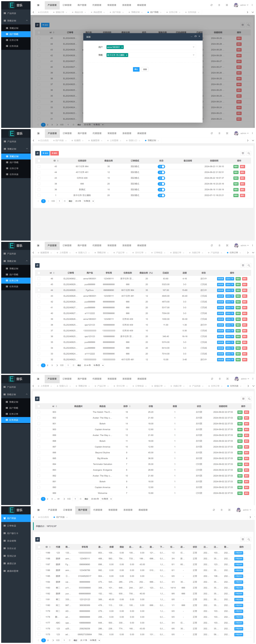Expand the 用户 dropdown in 添加 dialog

click(193, 47)
